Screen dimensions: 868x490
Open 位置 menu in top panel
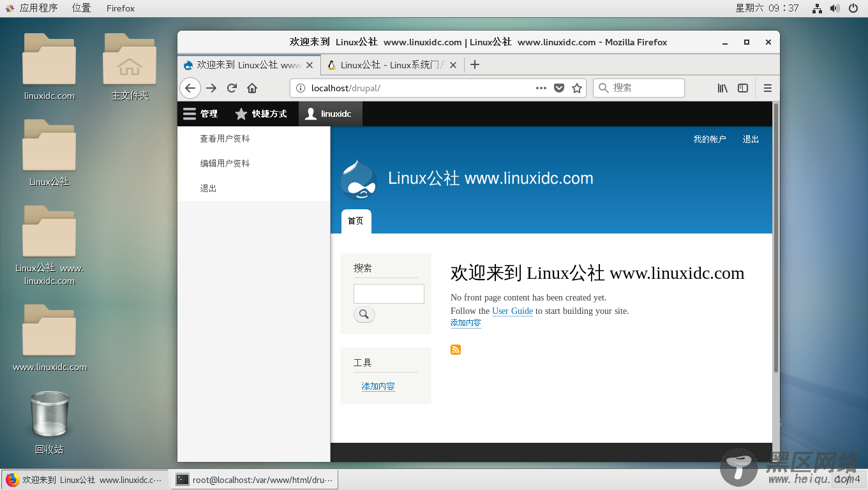coord(81,8)
